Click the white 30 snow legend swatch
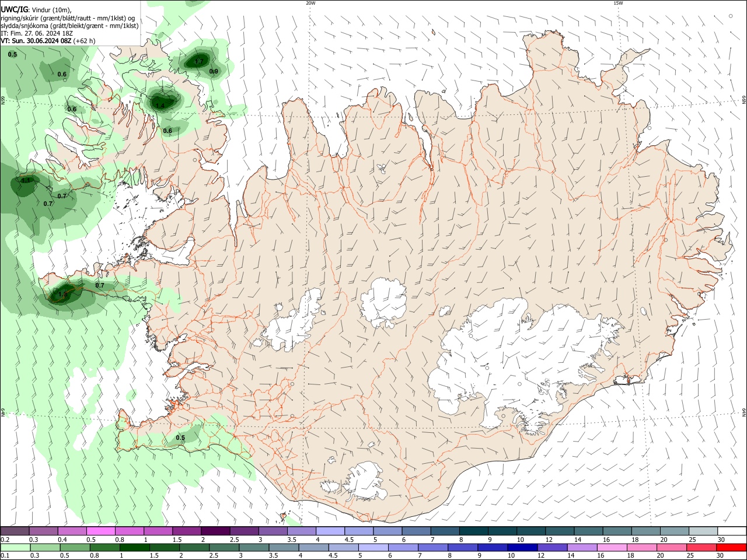Image resolution: width=747 pixels, height=560 pixels. pyautogui.click(x=732, y=531)
